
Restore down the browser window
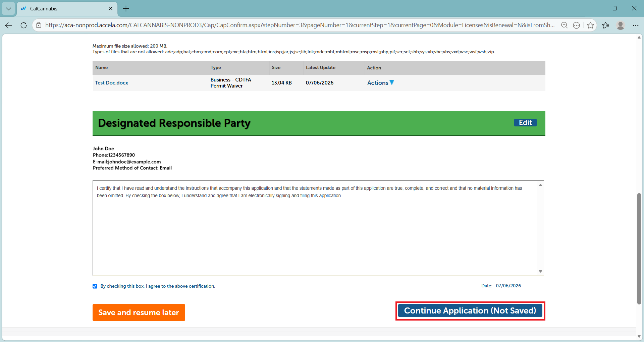[x=615, y=8]
